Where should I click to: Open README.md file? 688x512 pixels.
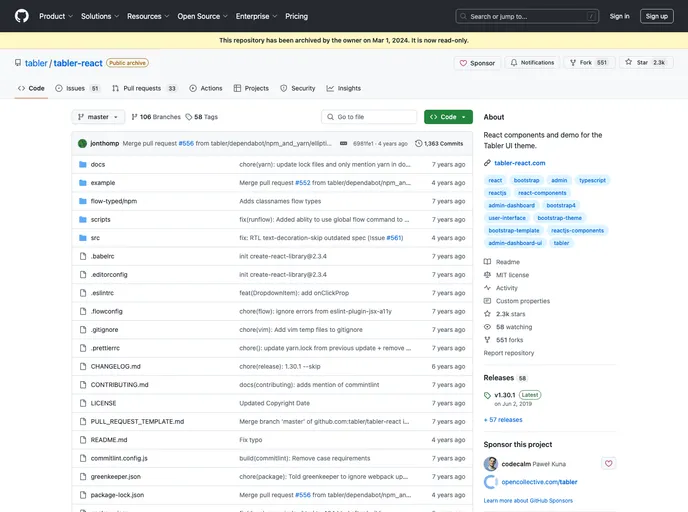pos(109,440)
